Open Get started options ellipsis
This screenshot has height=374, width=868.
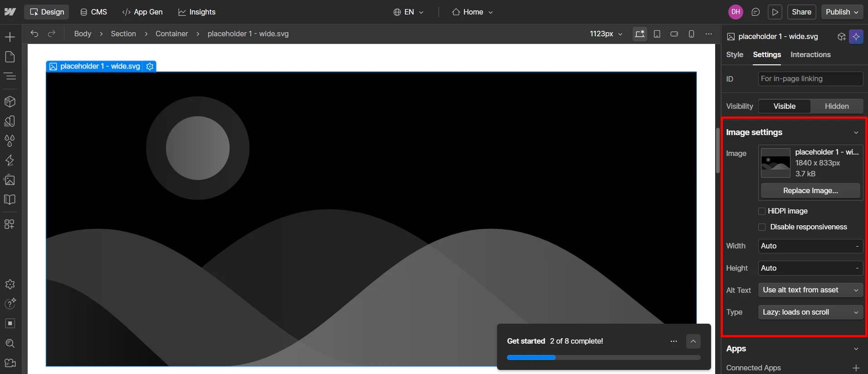click(x=673, y=341)
